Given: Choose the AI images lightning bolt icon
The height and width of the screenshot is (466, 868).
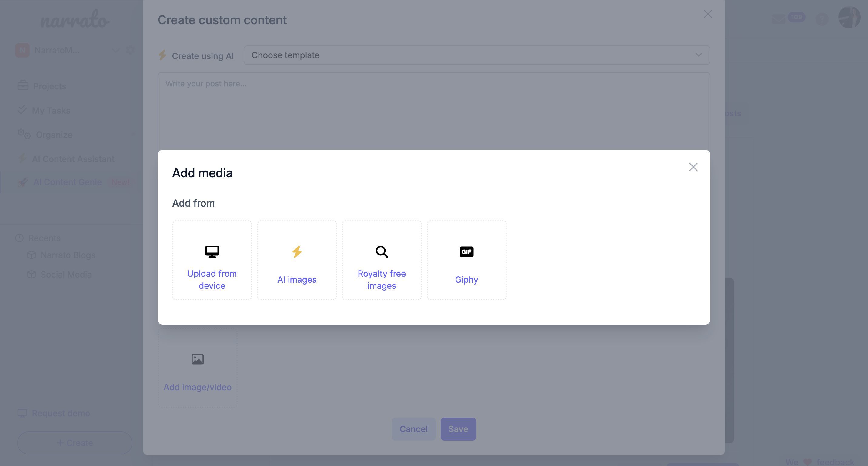Looking at the screenshot, I should click(297, 252).
